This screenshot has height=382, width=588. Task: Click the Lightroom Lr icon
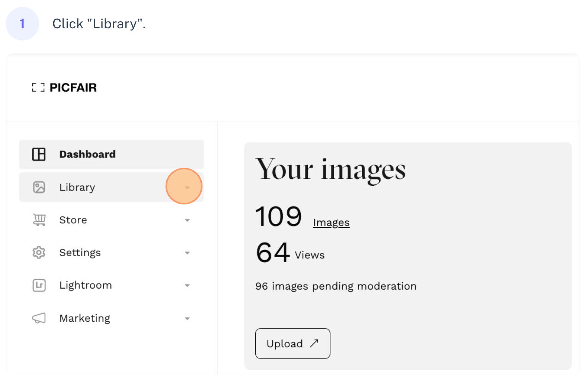(39, 285)
